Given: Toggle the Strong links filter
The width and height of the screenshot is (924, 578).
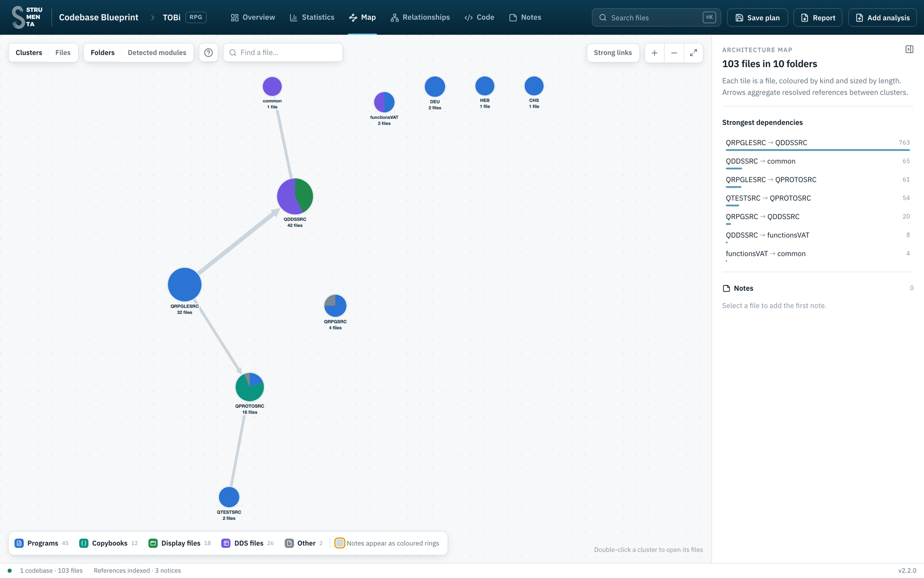Looking at the screenshot, I should click(613, 53).
